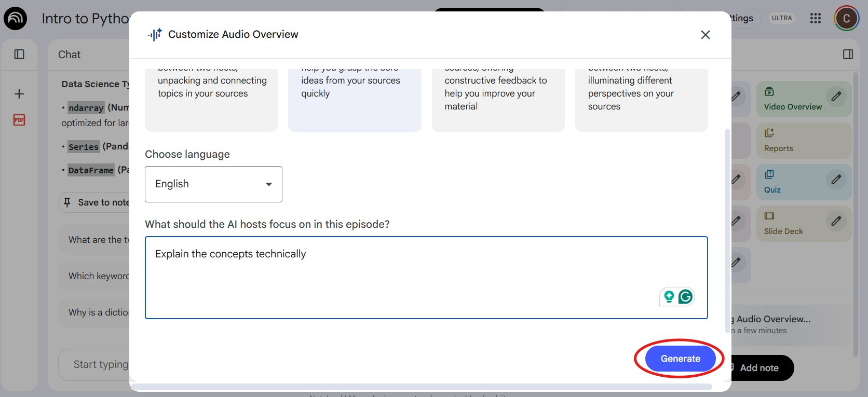Screen dimensions: 868x397
Task: Add a source with the plus icon
Action: pos(19,94)
